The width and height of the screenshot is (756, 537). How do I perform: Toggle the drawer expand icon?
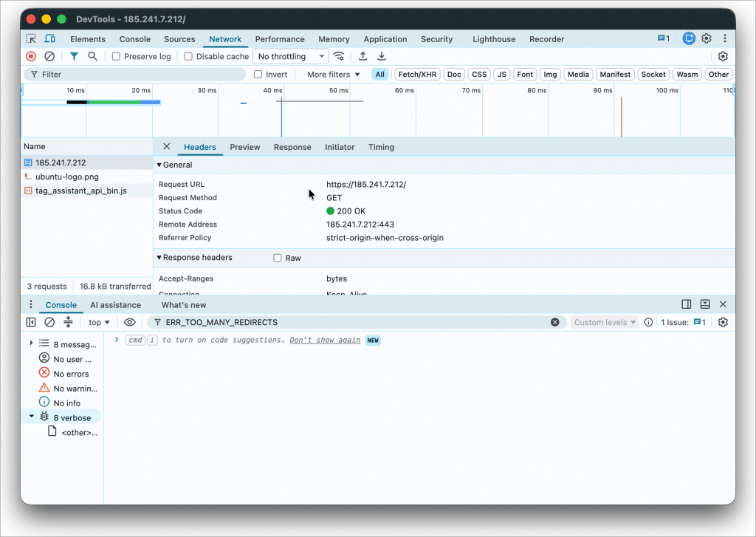(705, 304)
